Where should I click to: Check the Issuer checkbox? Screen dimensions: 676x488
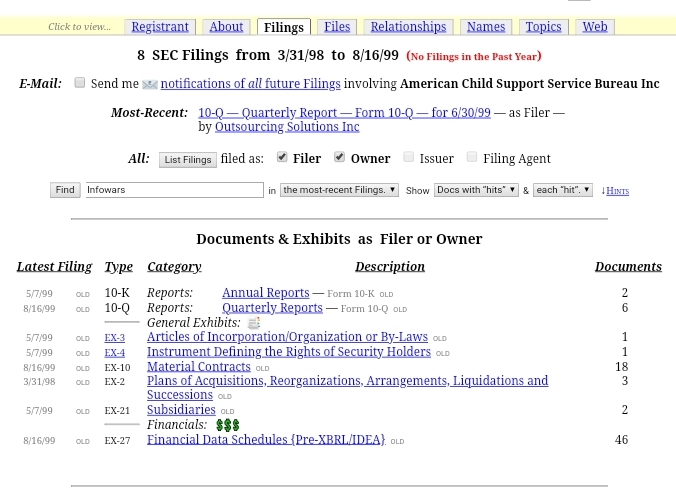[408, 157]
